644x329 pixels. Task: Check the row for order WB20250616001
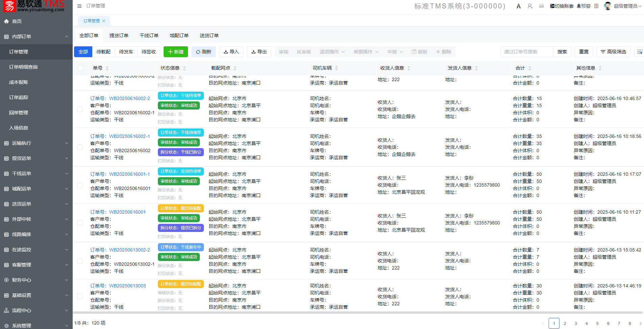point(80,223)
